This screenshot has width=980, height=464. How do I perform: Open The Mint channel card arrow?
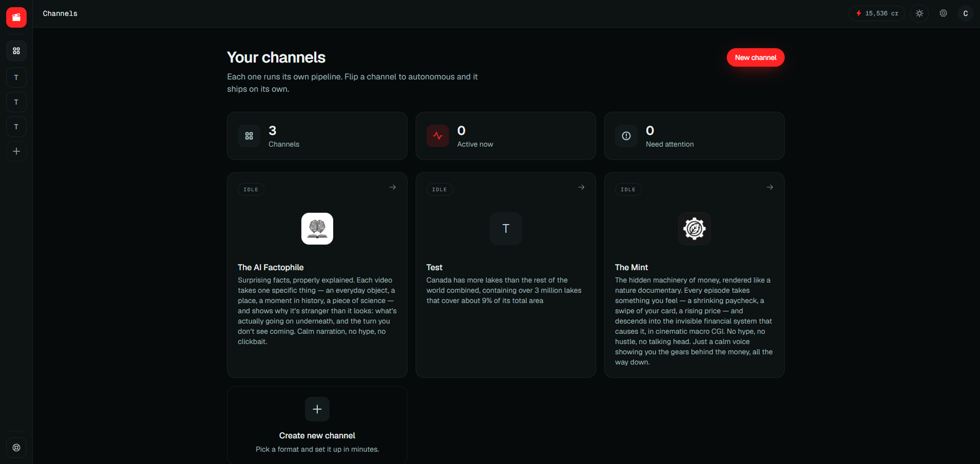pos(770,187)
